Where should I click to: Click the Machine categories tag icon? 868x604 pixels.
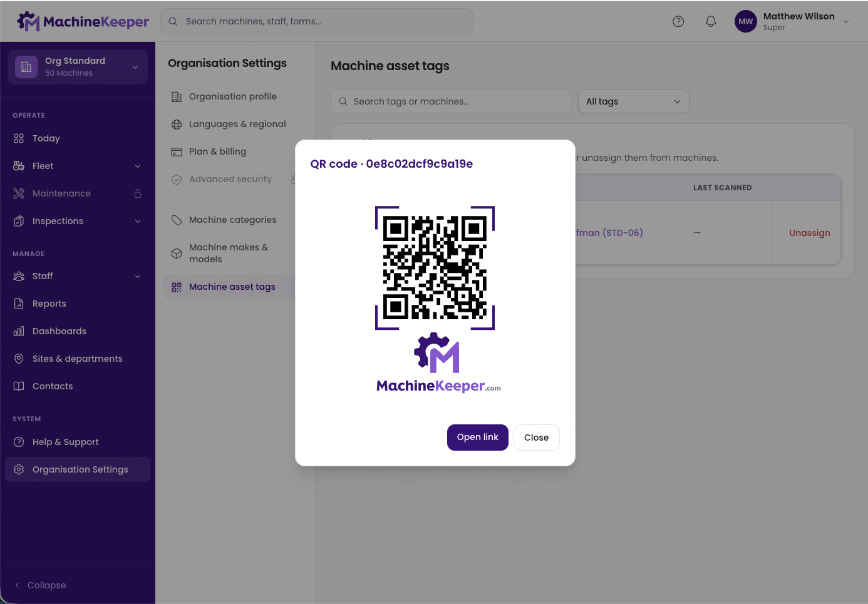(177, 220)
